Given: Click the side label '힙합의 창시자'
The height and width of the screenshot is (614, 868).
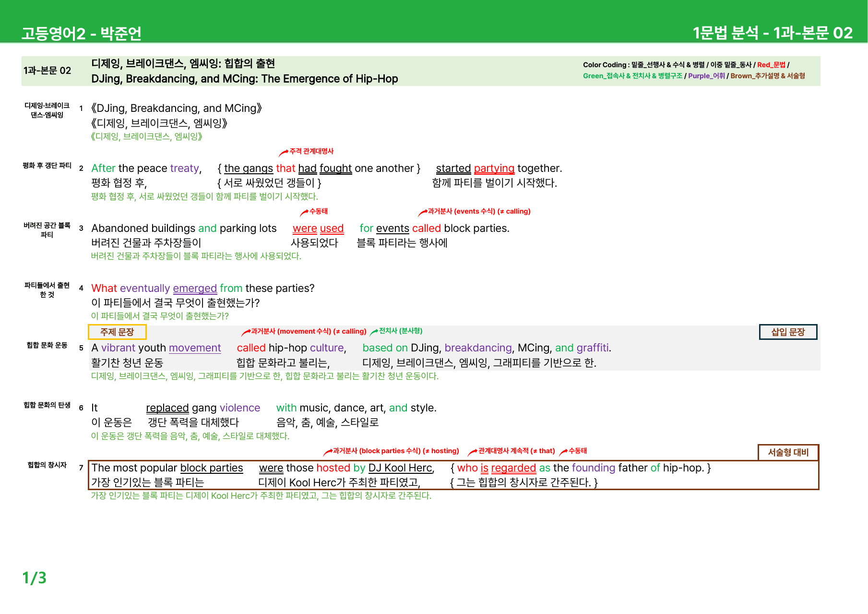Looking at the screenshot, I should (x=47, y=465).
